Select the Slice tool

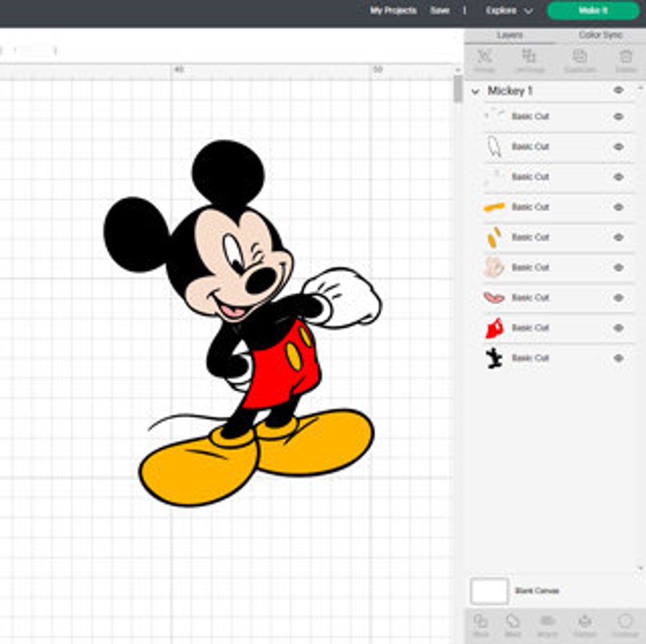481,624
